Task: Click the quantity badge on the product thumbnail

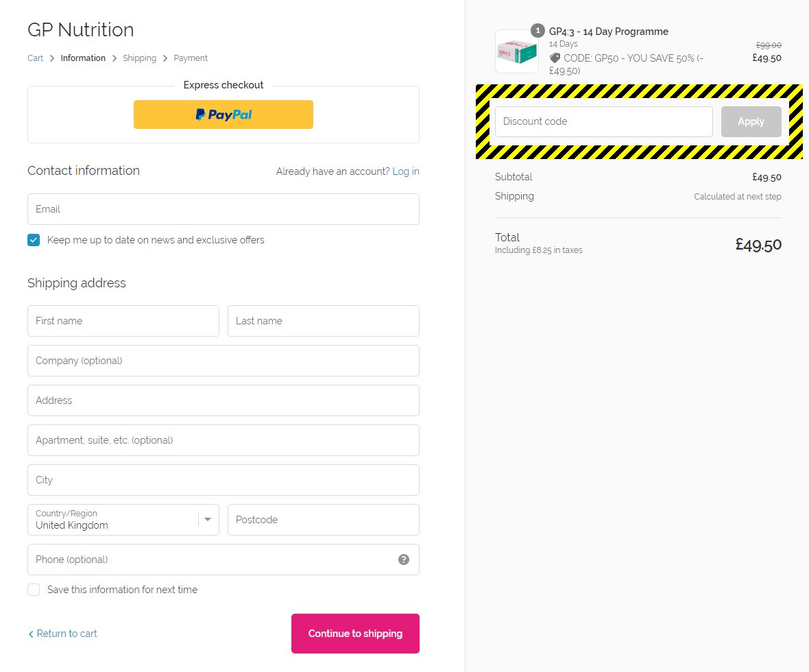Action: click(538, 30)
